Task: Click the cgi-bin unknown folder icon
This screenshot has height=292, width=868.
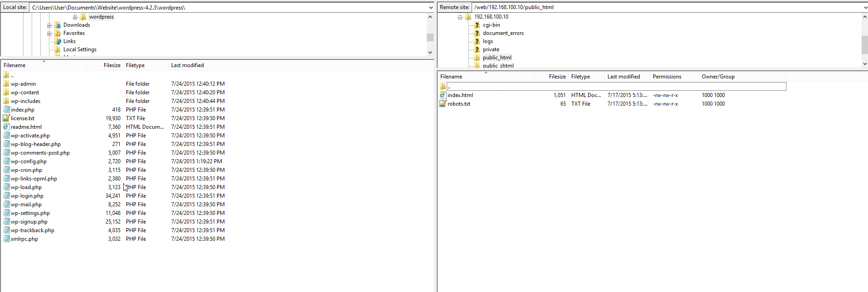Action: click(477, 25)
